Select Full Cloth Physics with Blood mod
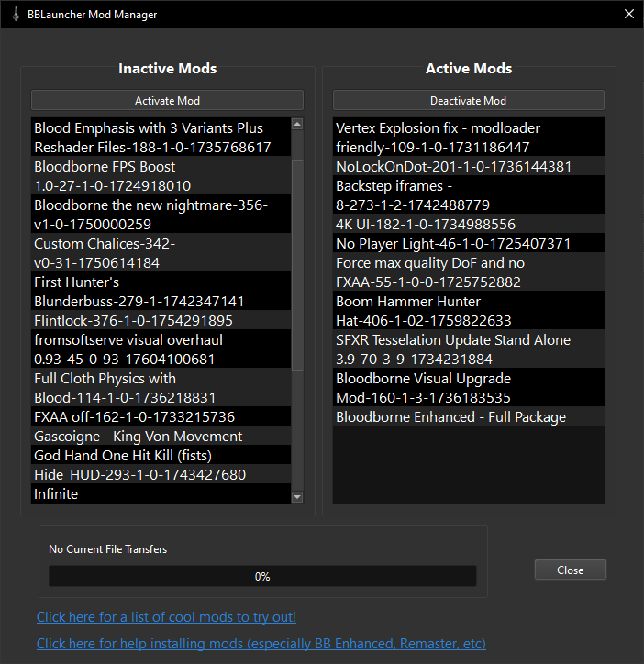644x664 pixels. tap(161, 387)
